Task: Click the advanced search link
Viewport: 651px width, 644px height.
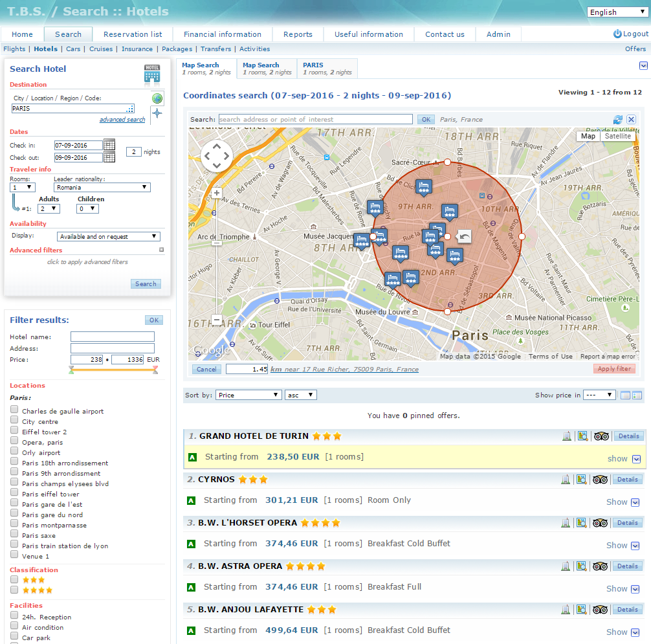Action: pyautogui.click(x=122, y=120)
